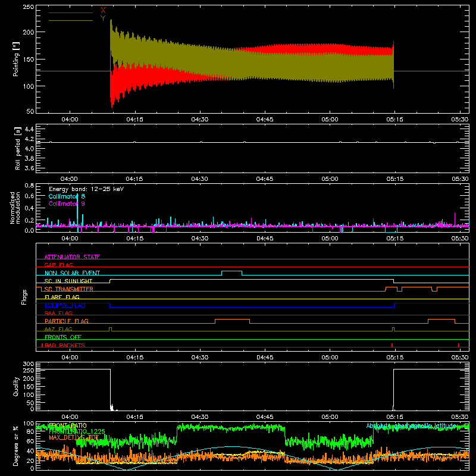Click the 3.6 tick on Roll period axis

pos(29,168)
